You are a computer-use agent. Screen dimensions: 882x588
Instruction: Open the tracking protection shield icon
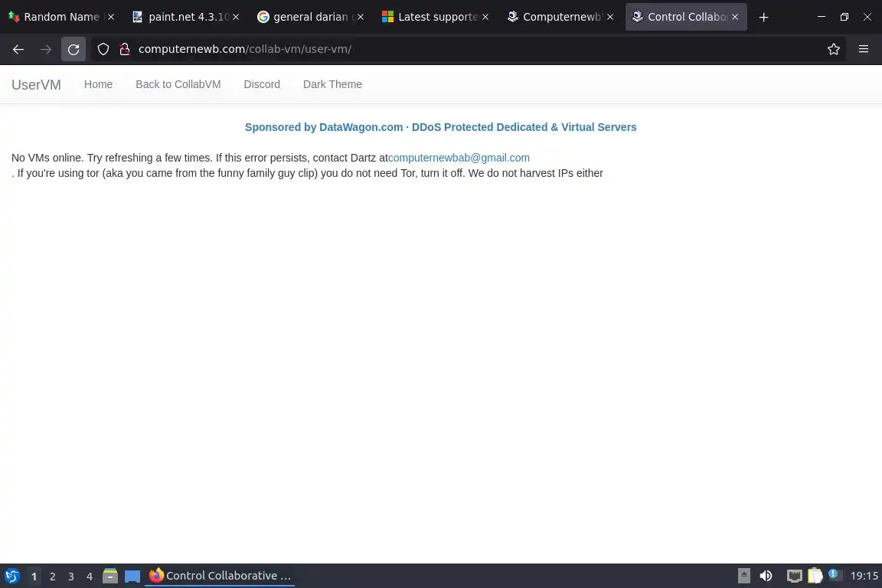tap(103, 50)
